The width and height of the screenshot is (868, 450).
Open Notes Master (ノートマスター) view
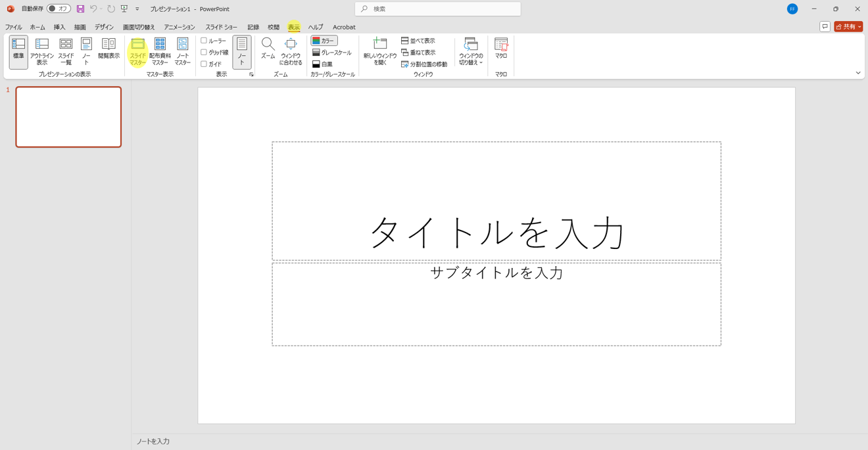point(182,51)
